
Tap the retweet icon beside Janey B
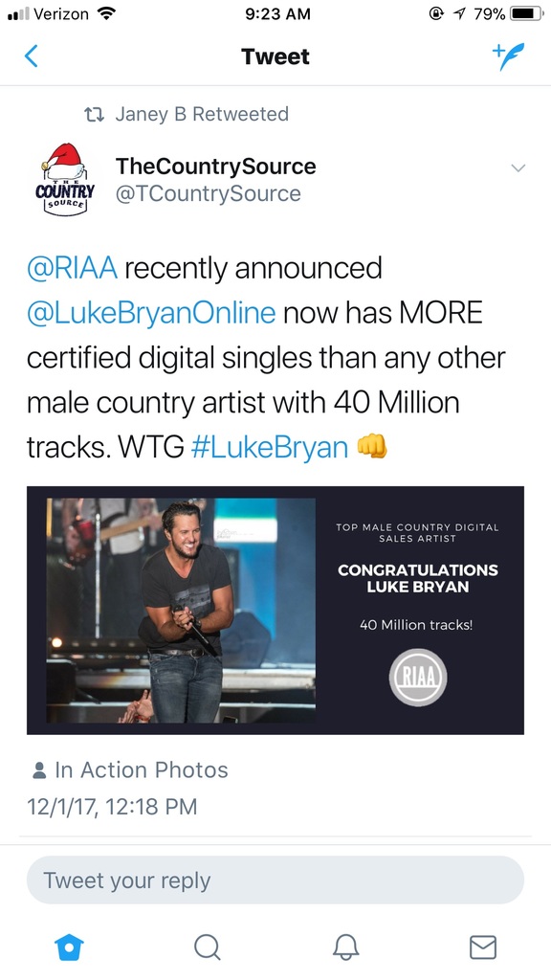tap(94, 115)
